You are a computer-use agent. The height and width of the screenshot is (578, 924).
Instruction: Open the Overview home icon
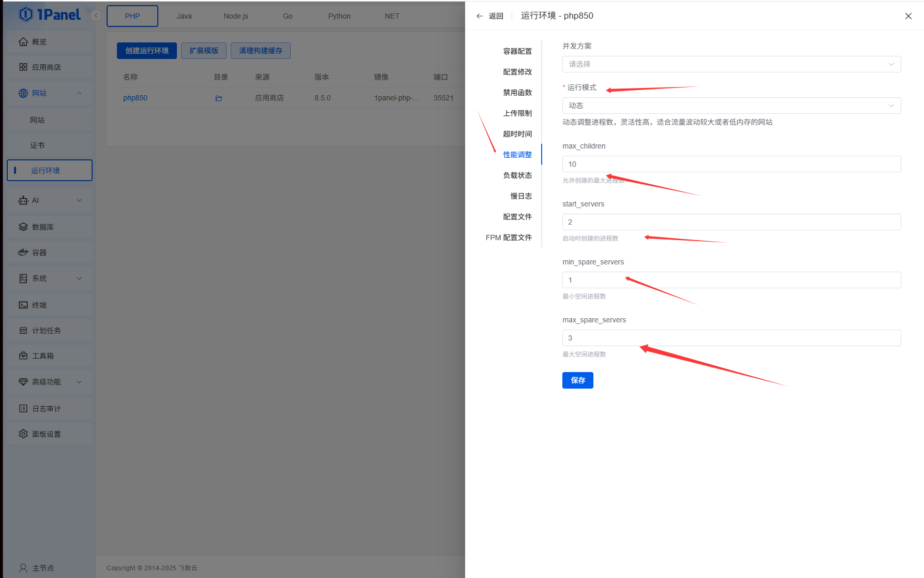(23, 42)
